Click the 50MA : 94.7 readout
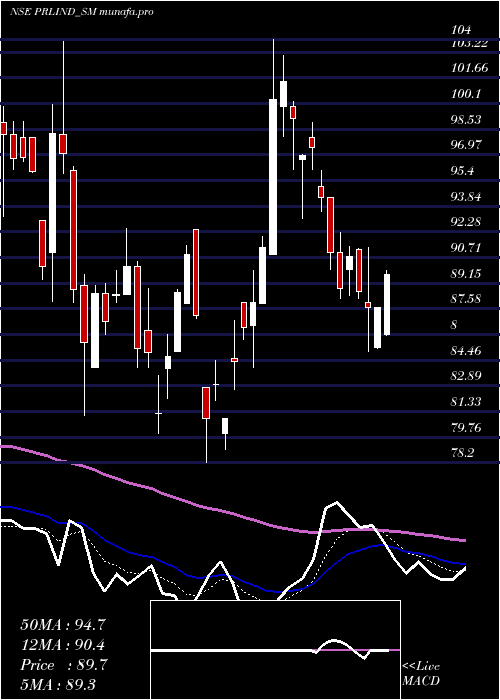The image size is (500, 700). (x=63, y=624)
